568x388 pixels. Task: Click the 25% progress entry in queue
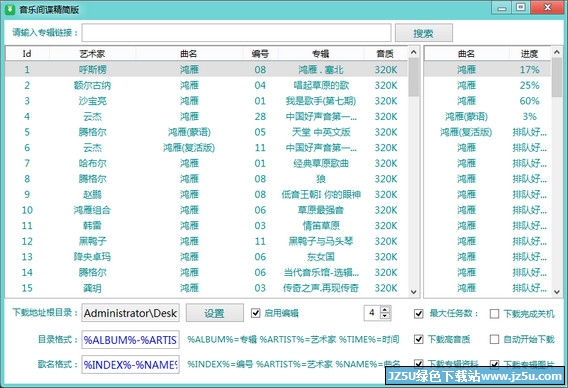pyautogui.click(x=530, y=85)
